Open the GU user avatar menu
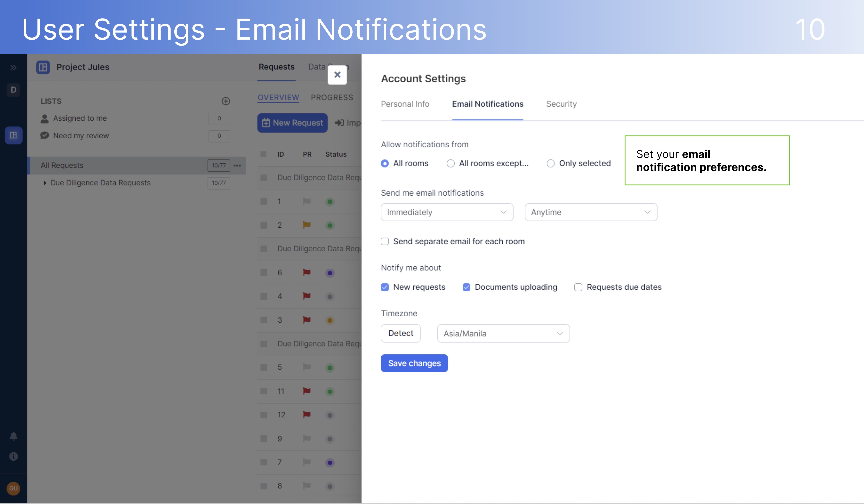This screenshot has height=504, width=864. point(13,488)
